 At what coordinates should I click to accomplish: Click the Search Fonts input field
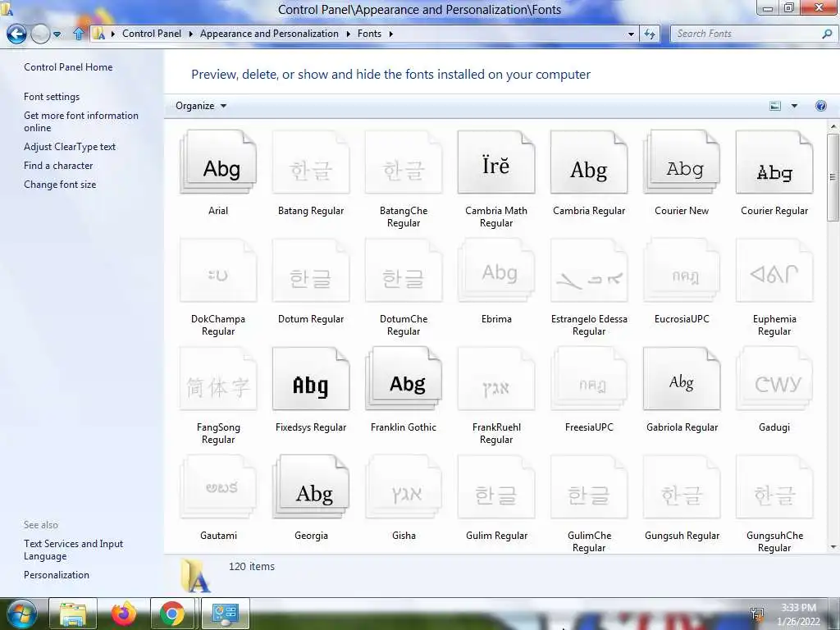pyautogui.click(x=746, y=34)
